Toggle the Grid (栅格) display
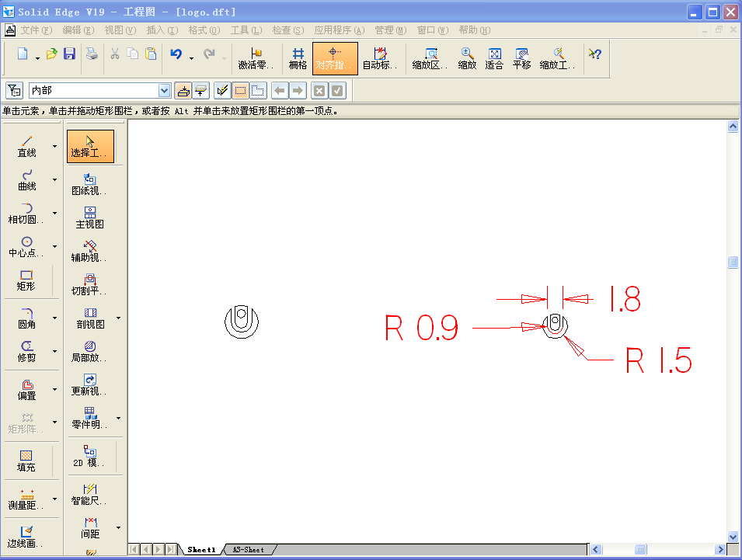Image resolution: width=742 pixels, height=560 pixels. (298, 59)
